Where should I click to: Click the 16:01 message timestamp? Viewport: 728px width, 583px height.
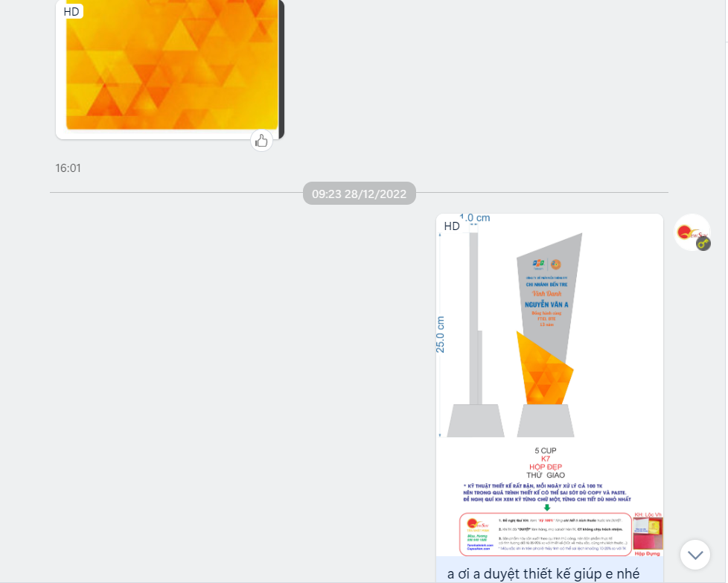68,168
